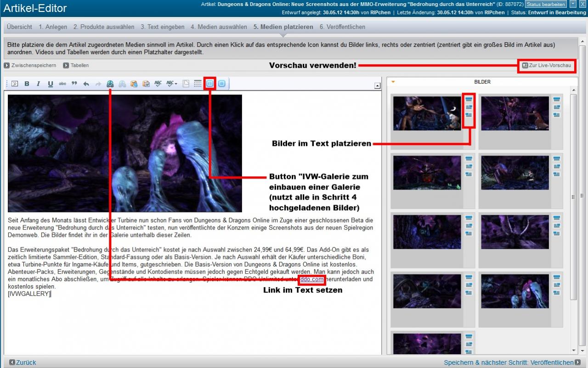
Task: Select the large mushroom image in editor
Action: 125,153
